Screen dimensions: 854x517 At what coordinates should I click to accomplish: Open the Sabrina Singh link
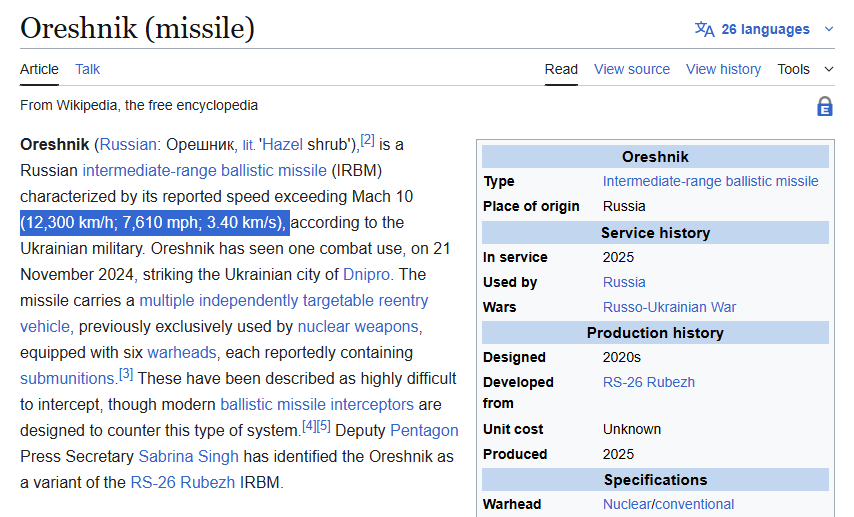coord(188,456)
